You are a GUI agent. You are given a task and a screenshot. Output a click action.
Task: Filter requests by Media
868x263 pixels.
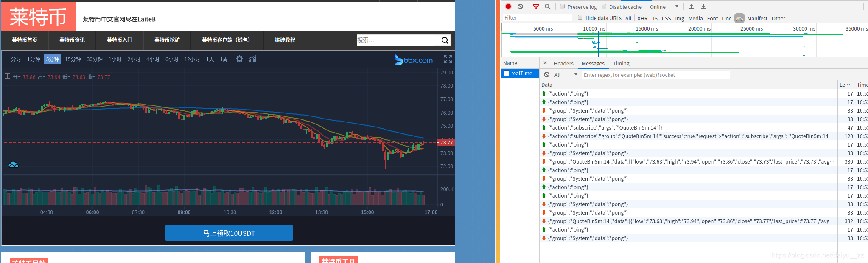[695, 18]
